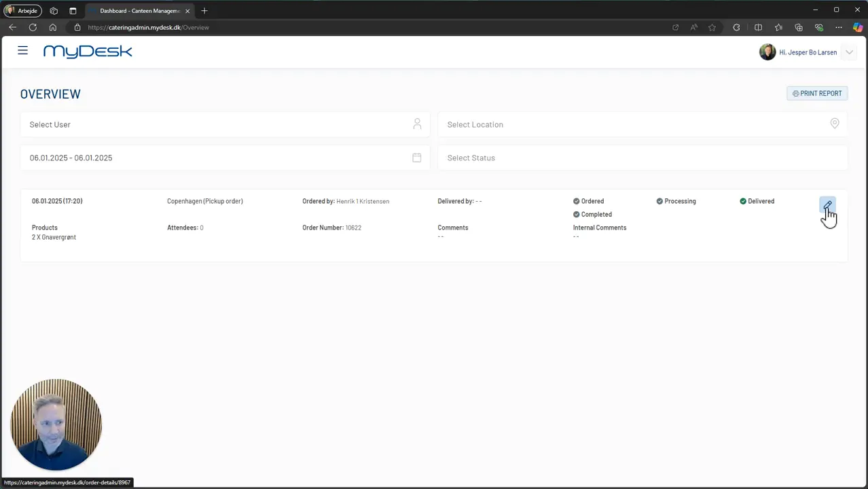This screenshot has width=868, height=489.
Task: Open the Select Location dropdown
Action: (643, 124)
